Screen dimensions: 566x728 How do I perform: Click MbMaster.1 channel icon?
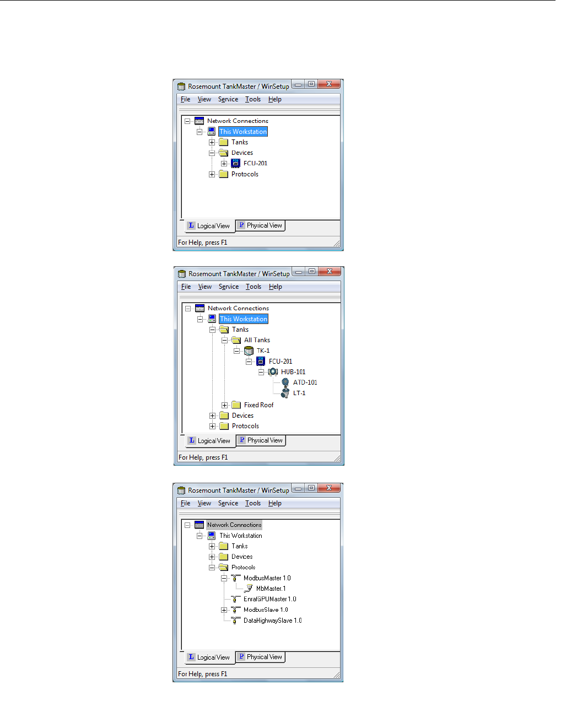pyautogui.click(x=249, y=589)
